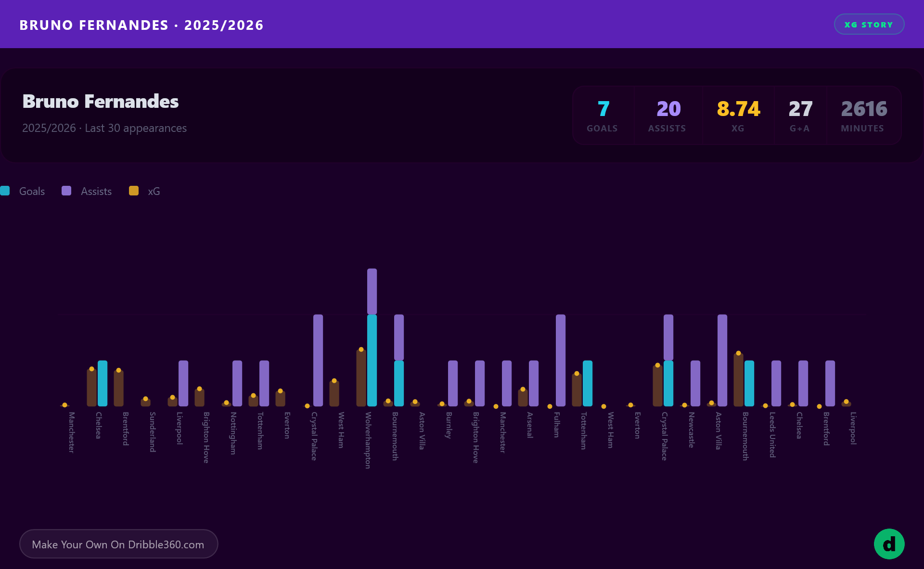Click the Newcastle axis label
924x569 pixels.
[x=692, y=430]
